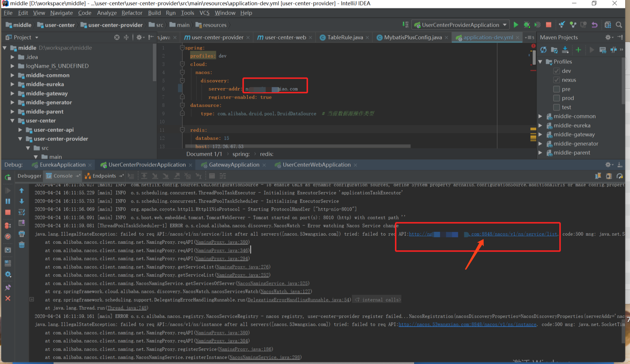
Task: Expand middle-eureka in Maven Projects panel
Action: 540,126
